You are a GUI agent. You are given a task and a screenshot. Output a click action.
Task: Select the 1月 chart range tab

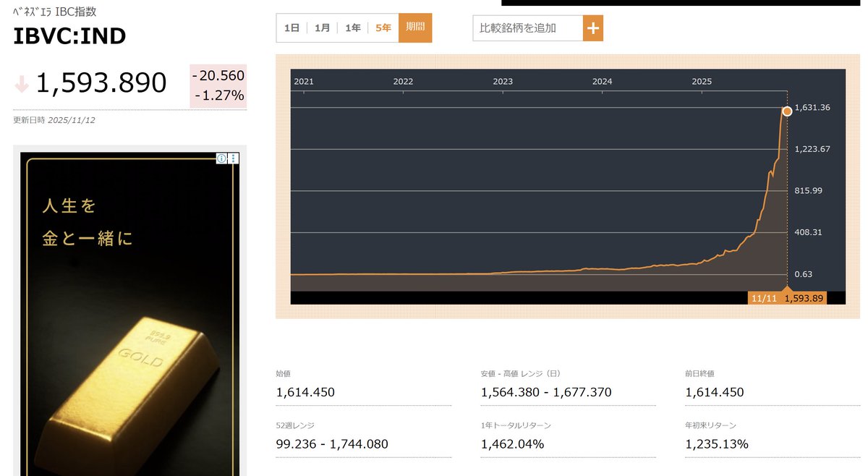tap(323, 28)
